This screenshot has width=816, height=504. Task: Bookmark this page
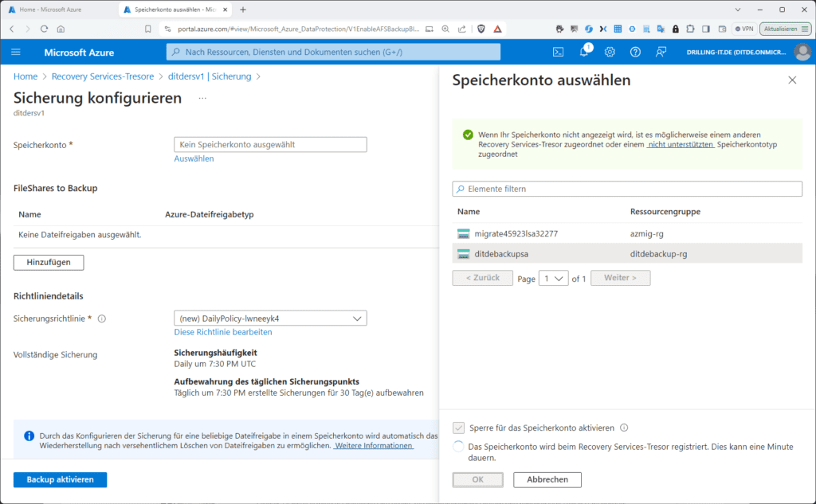click(x=147, y=29)
